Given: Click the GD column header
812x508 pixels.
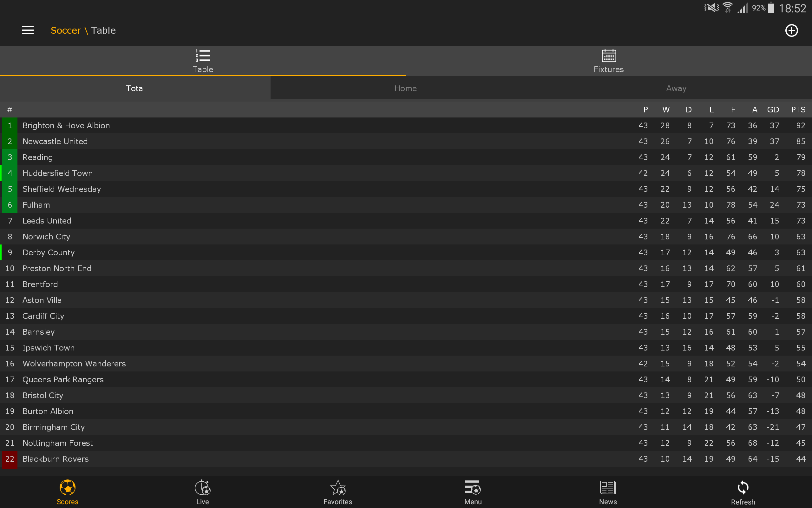Looking at the screenshot, I should pos(773,110).
